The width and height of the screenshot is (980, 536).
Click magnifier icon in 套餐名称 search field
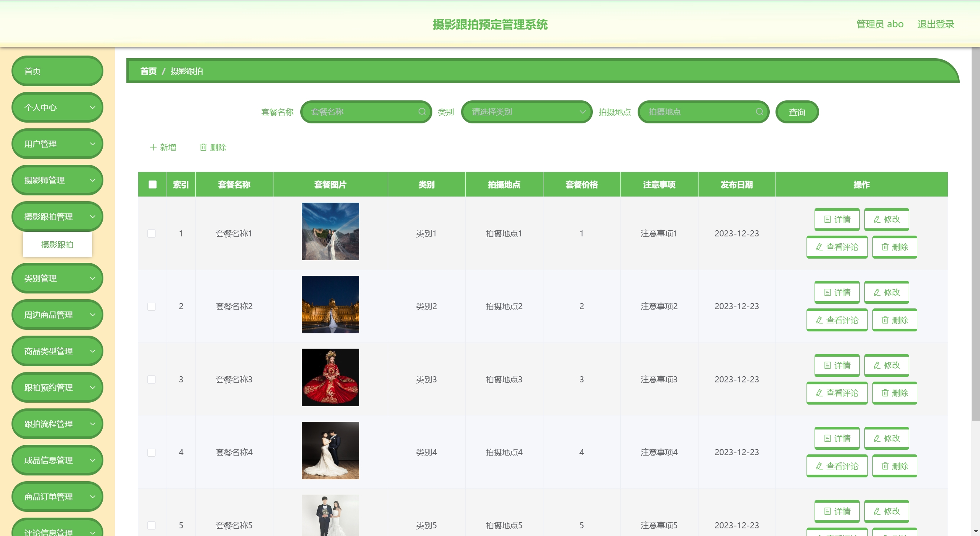[x=422, y=111]
